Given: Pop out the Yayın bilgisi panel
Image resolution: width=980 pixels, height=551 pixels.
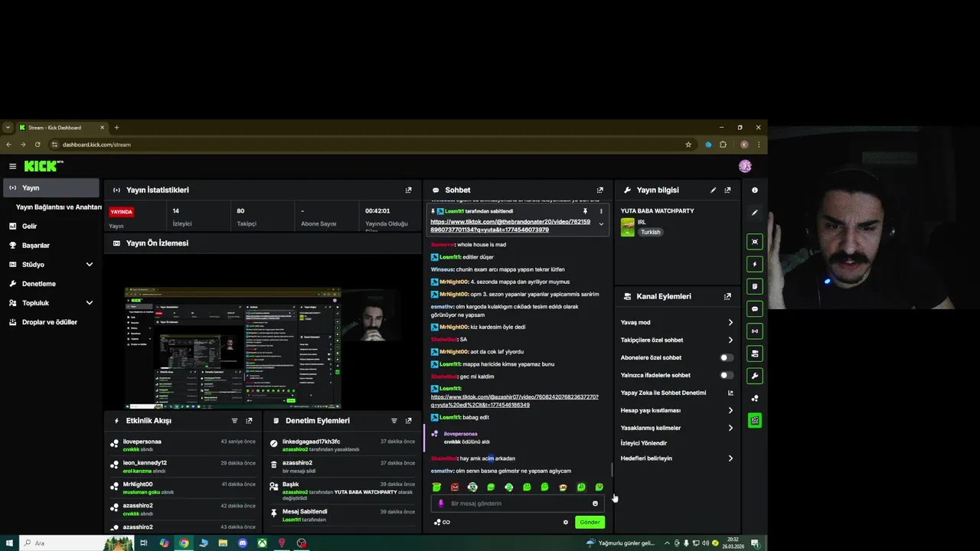Looking at the screenshot, I should (x=727, y=190).
